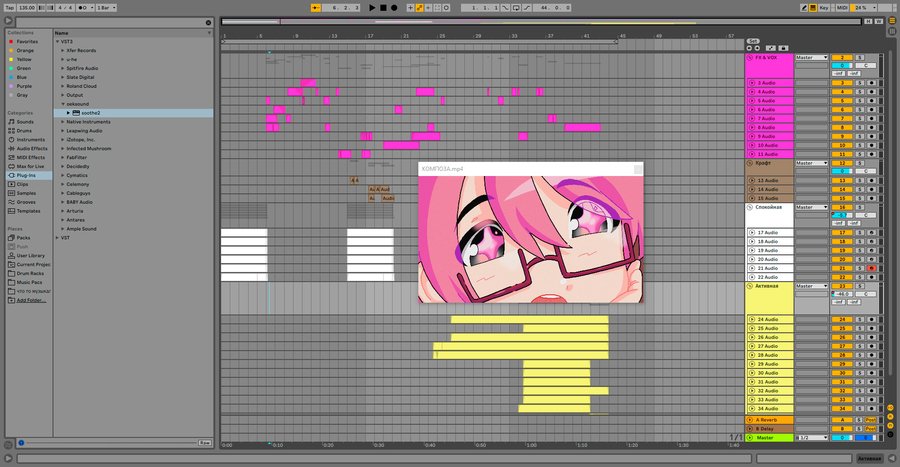Open the Templates category
This screenshot has width=900, height=467.
coord(28,211)
